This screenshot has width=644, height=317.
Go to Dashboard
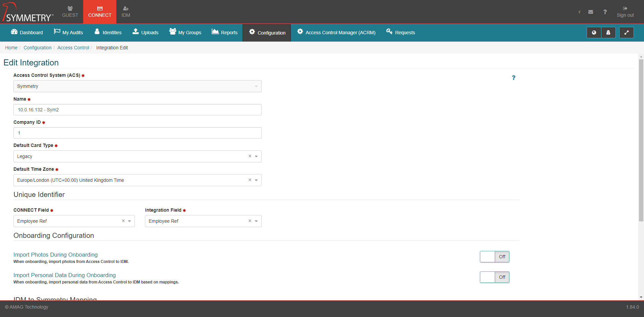27,33
